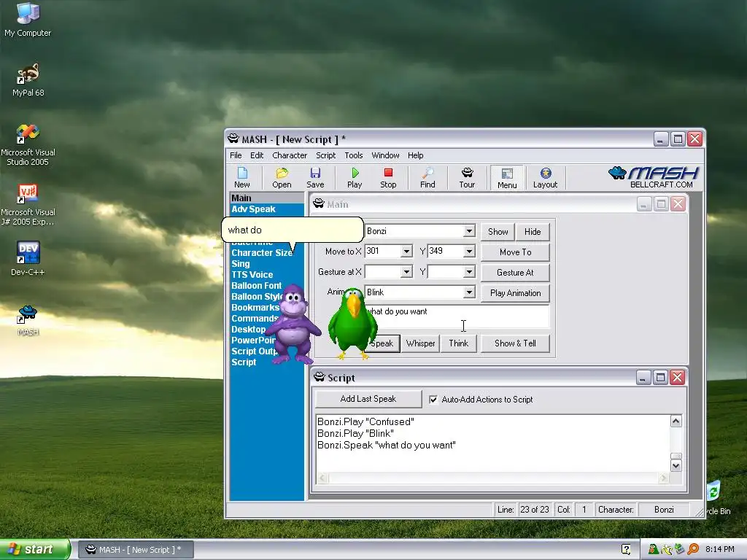
Task: Open the Tools menu
Action: pyautogui.click(x=354, y=155)
